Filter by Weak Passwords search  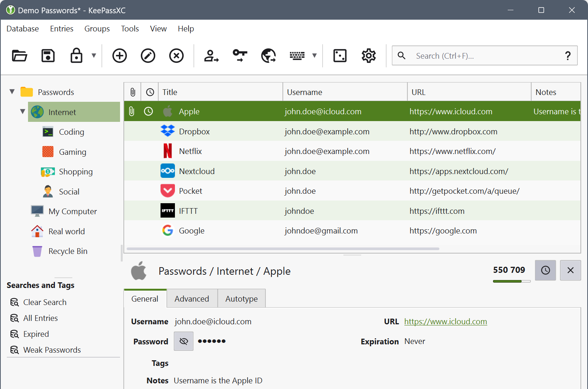click(52, 350)
